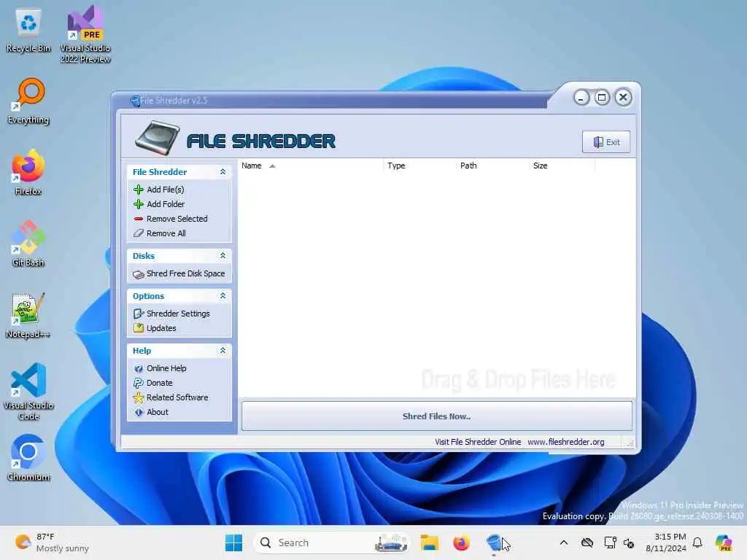This screenshot has width=747, height=560.
Task: Click the Add Folder link
Action: coord(166,204)
